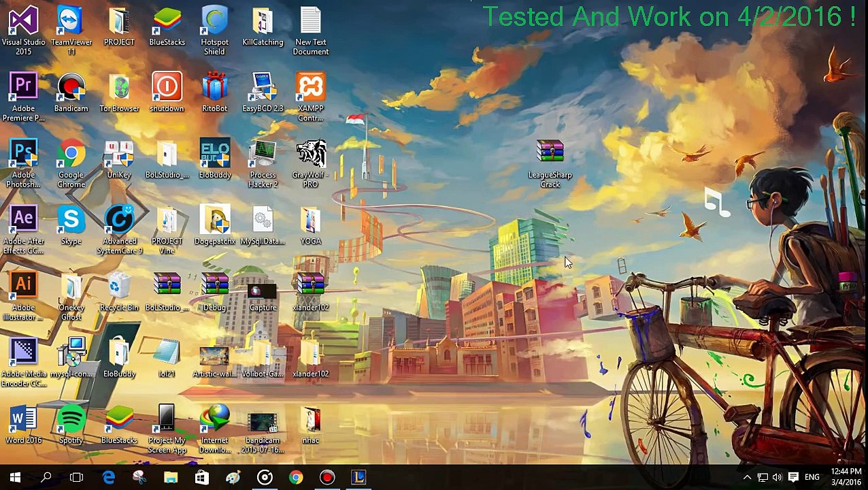Open Tor Browser desktop icon
The image size is (868, 490).
click(x=119, y=93)
